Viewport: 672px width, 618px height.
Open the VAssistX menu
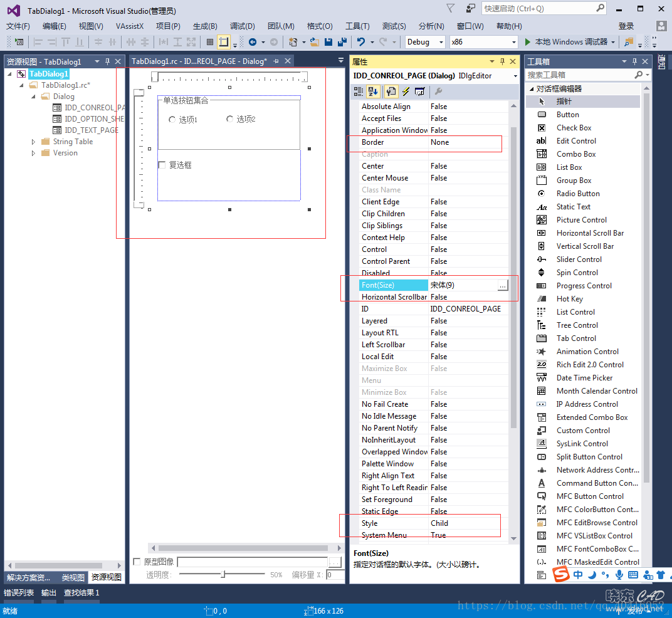pyautogui.click(x=129, y=26)
